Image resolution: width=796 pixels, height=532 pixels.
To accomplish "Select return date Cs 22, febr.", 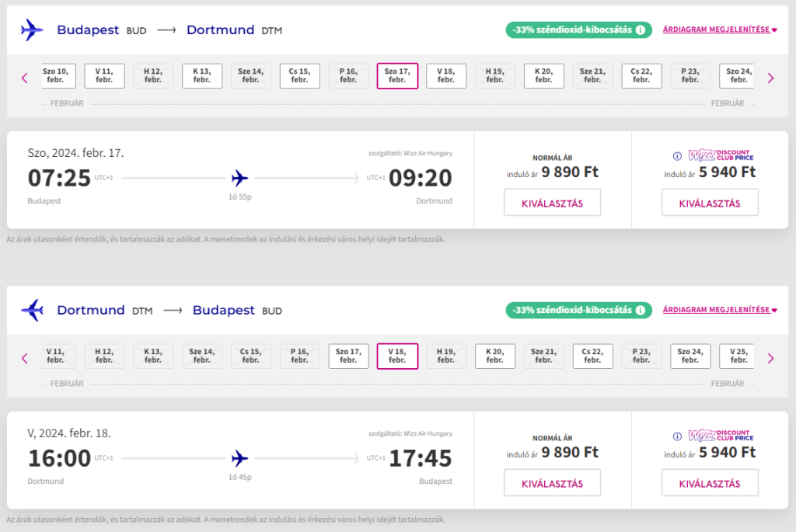I will [593, 356].
